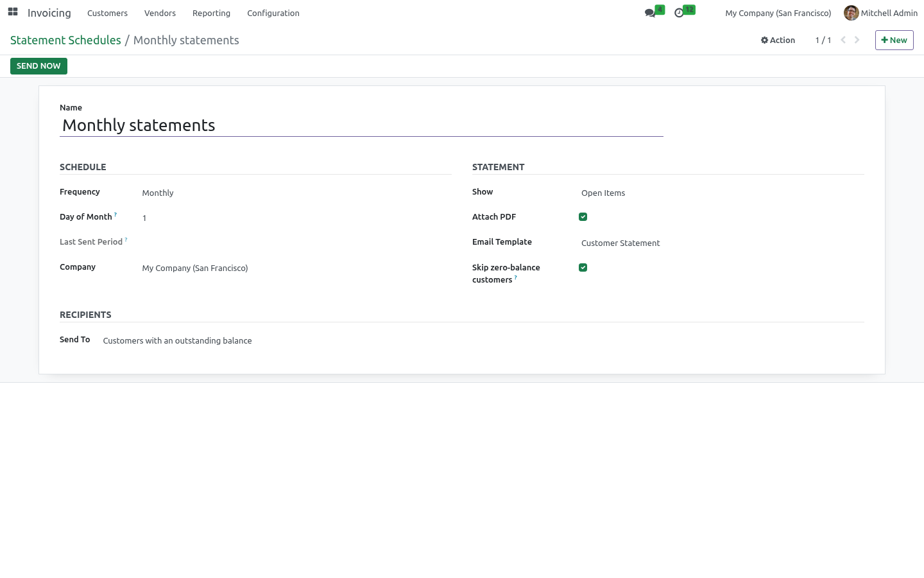
Task: Click the STATEMENT section heading
Action: (x=499, y=167)
